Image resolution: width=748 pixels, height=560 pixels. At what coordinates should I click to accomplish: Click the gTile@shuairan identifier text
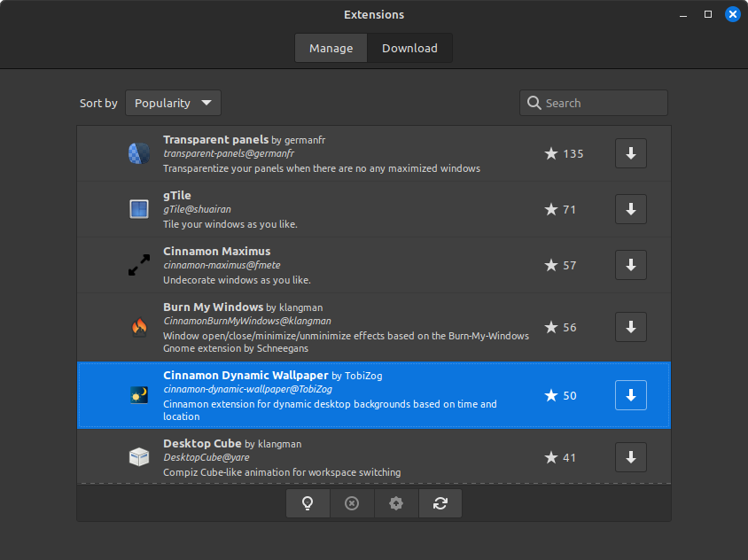(x=197, y=209)
